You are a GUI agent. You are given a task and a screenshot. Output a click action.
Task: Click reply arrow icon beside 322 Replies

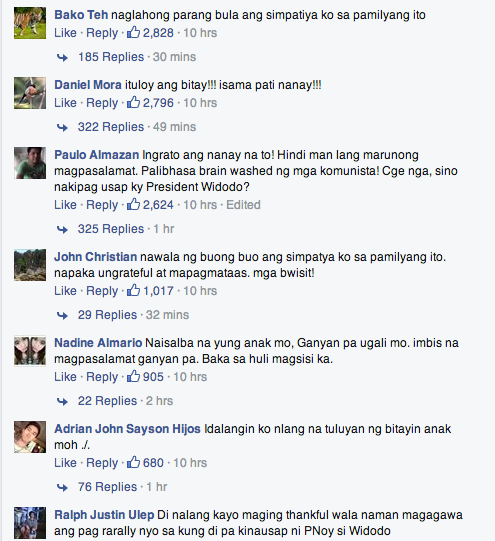pos(62,127)
